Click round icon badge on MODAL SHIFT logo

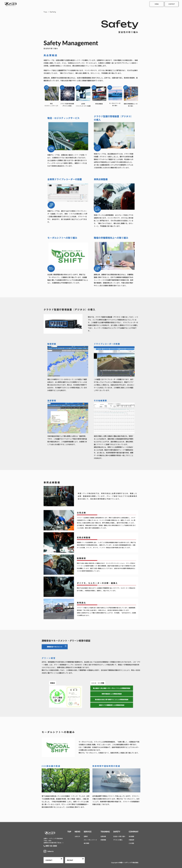(51, 268)
